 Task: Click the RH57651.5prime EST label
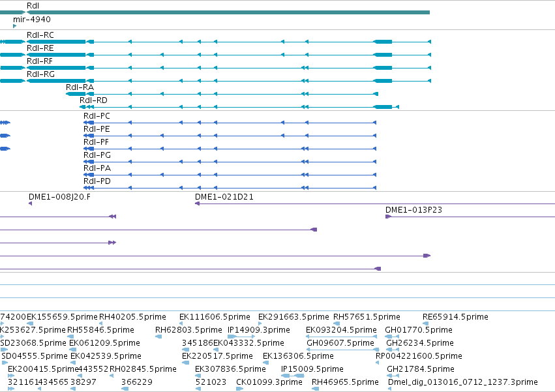[367, 316]
